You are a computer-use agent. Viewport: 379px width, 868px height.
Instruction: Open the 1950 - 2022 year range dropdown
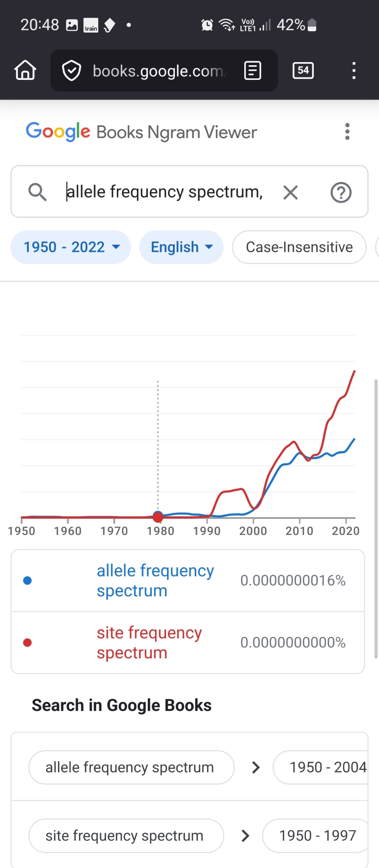71,247
